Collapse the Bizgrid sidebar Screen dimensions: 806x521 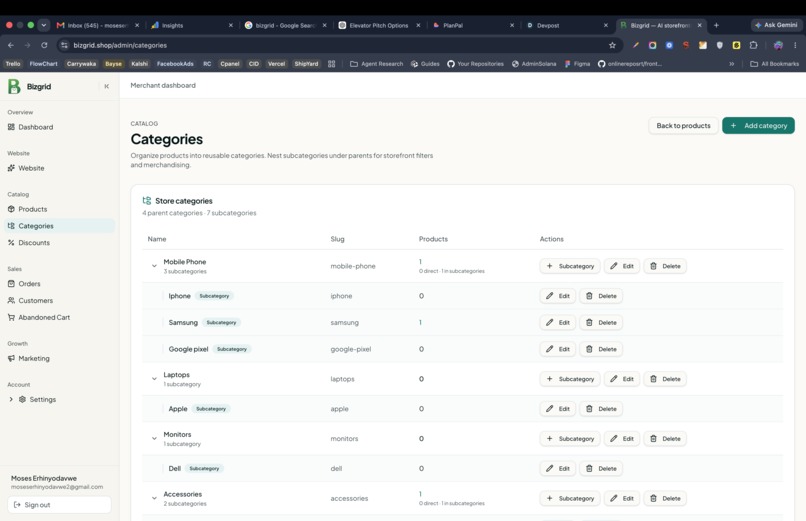tap(106, 86)
